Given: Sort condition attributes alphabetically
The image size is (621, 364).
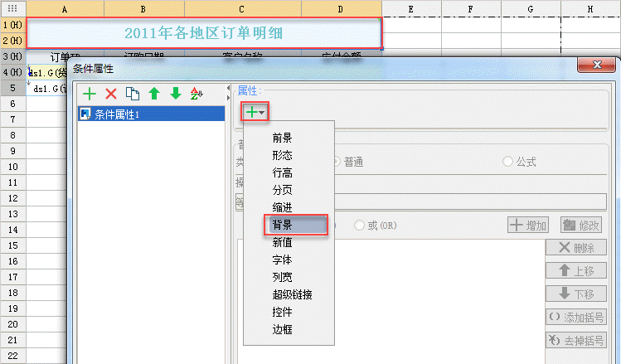Looking at the screenshot, I should (x=196, y=94).
